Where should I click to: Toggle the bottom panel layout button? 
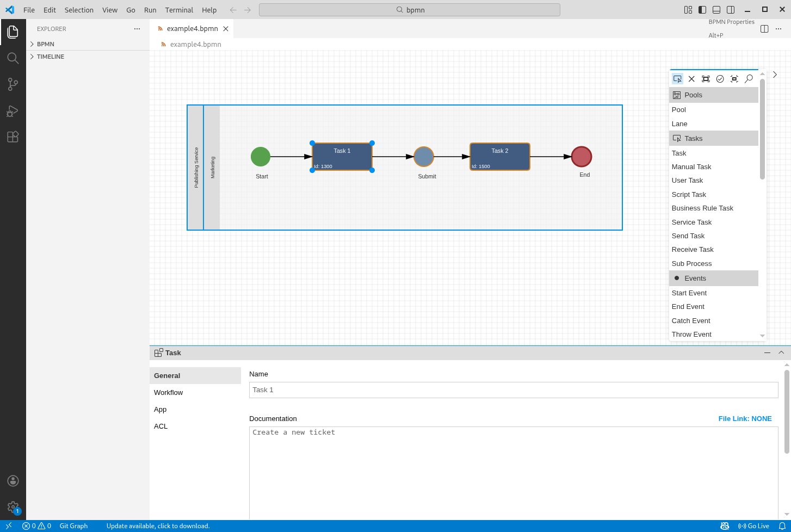pos(716,10)
